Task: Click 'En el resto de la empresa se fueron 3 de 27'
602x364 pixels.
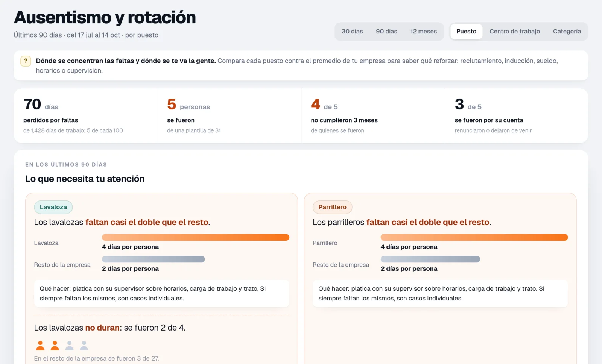Action: 96,358
